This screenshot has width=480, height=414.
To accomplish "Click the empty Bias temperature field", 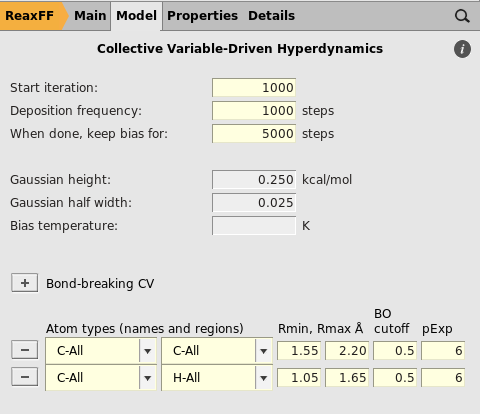I will tap(254, 226).
